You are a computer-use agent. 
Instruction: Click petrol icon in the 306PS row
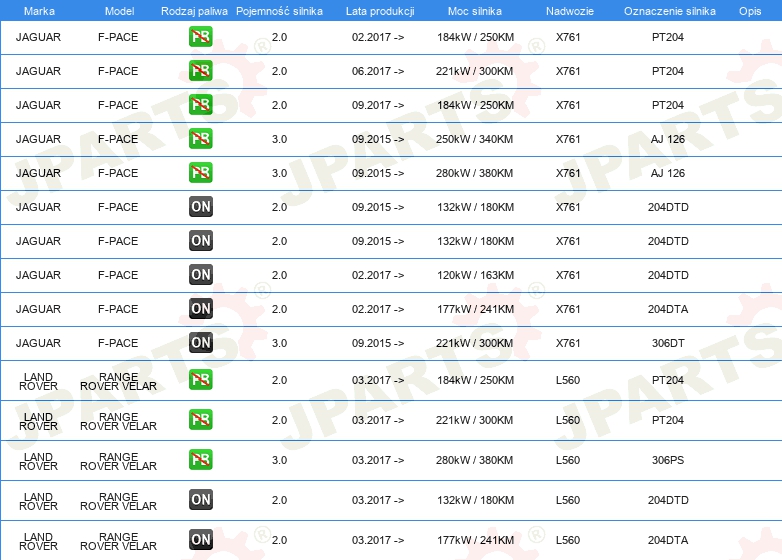201,460
